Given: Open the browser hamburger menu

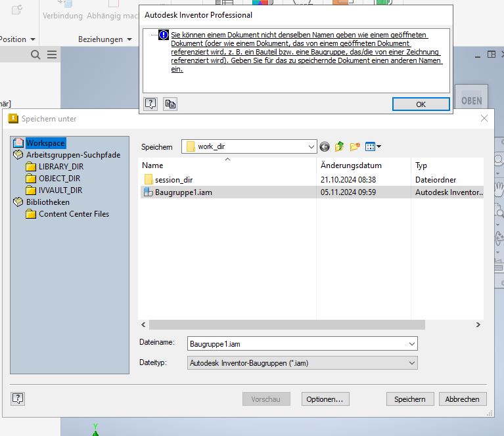Looking at the screenshot, I should (x=52, y=54).
